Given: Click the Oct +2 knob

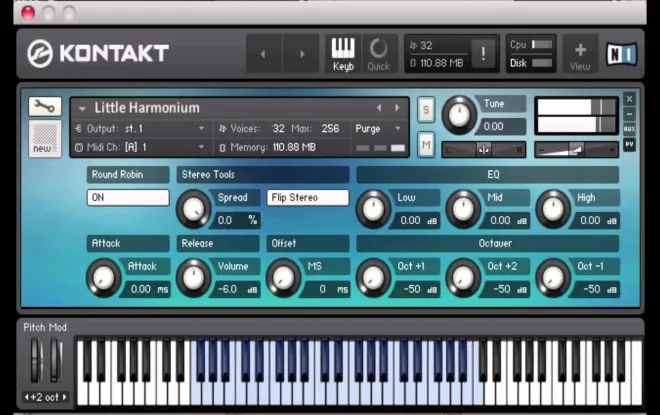Looking at the screenshot, I should pos(463,278).
